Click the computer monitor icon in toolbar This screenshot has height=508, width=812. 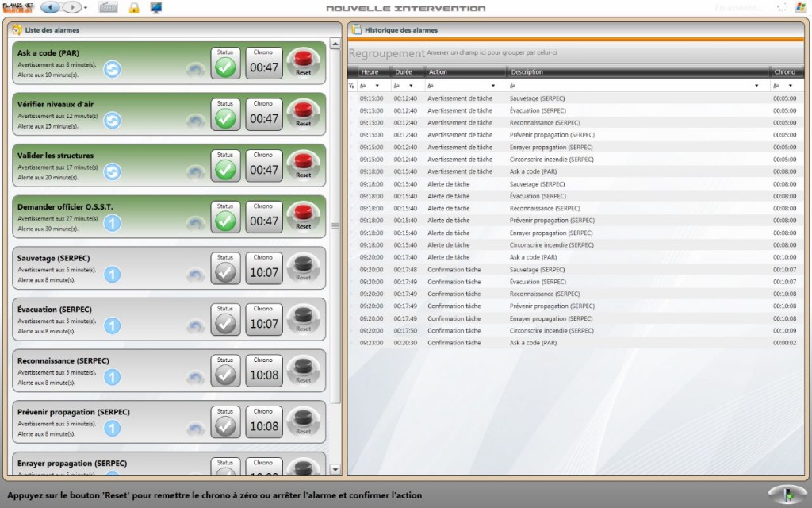tap(156, 8)
